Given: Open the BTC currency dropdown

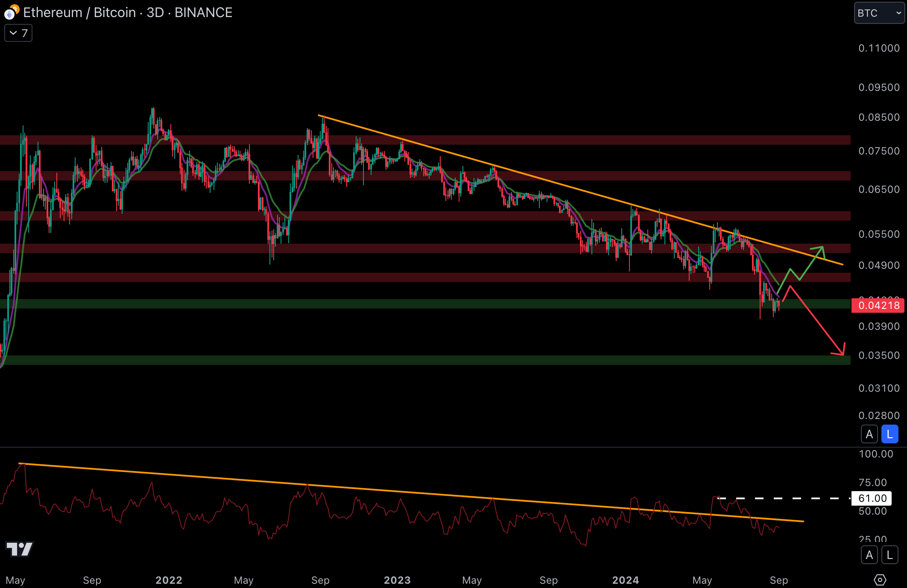Looking at the screenshot, I should (x=879, y=13).
